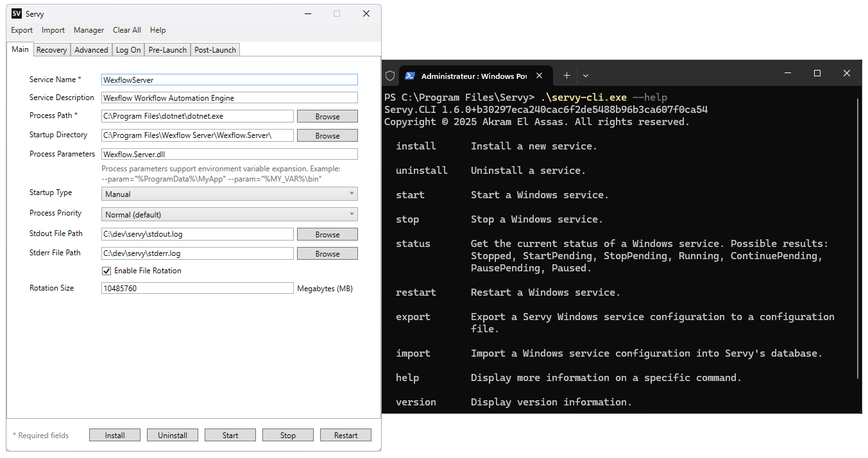Click the Process Parameters input field
The image size is (868, 458).
[x=230, y=154]
